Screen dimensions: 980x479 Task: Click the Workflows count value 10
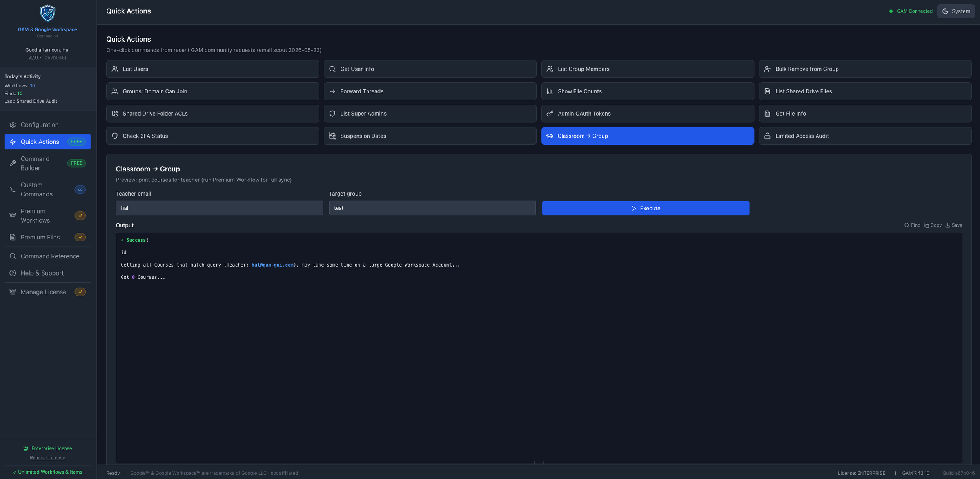point(33,86)
